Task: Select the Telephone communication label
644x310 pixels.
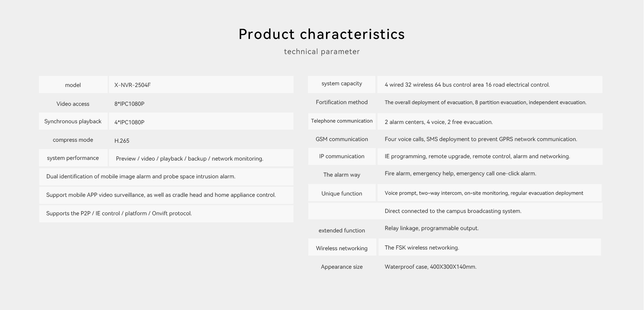Action: [342, 121]
